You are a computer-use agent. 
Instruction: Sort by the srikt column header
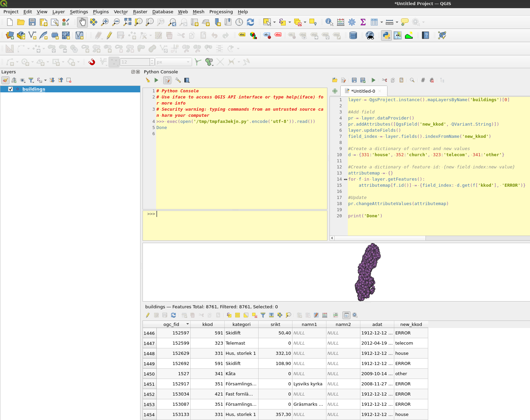276,324
